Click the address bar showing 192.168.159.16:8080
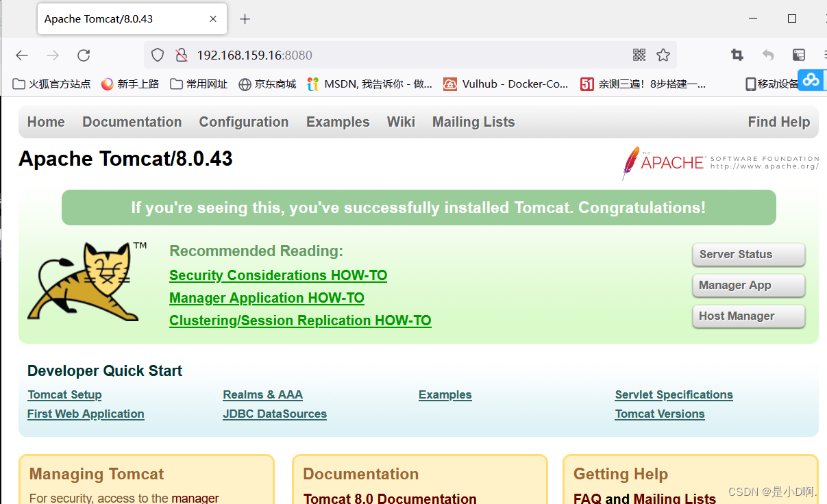 (410, 55)
